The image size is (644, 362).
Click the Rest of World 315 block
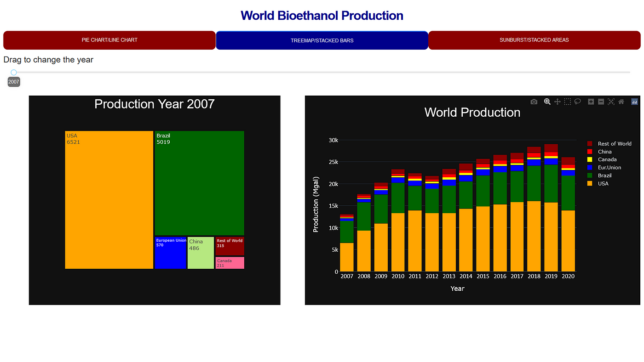point(230,246)
